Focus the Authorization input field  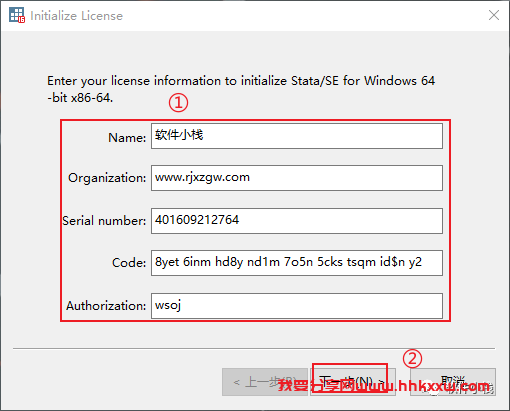297,306
